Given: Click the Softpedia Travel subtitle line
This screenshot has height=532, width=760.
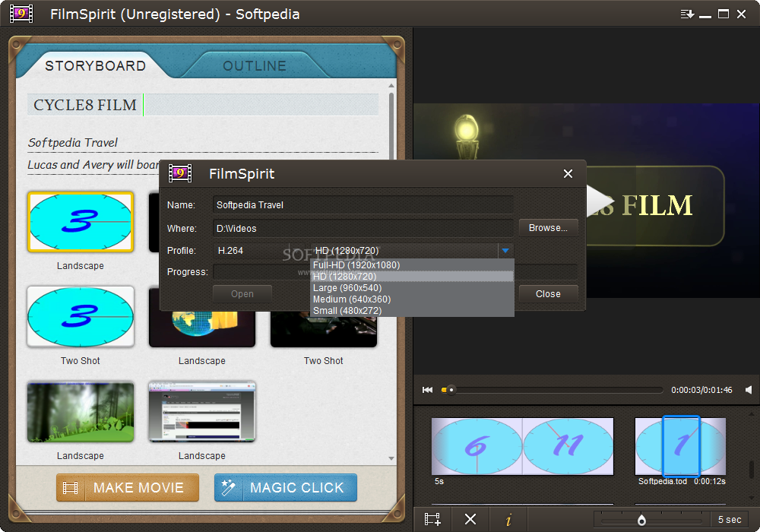Looking at the screenshot, I should tap(203, 142).
